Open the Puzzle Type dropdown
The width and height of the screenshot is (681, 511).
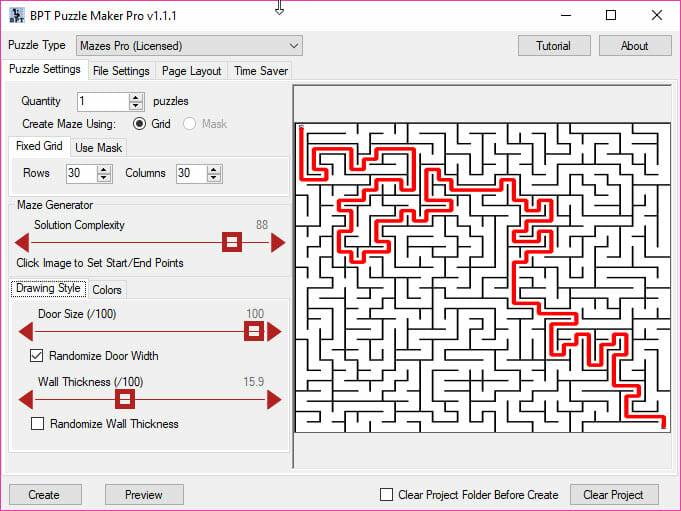click(189, 46)
